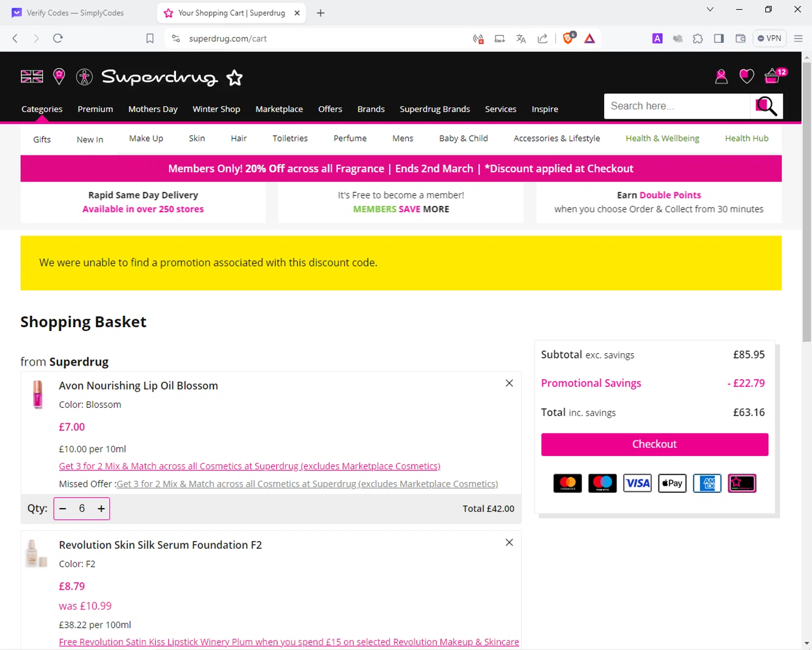
Task: Click the Search here input field
Action: click(x=677, y=106)
